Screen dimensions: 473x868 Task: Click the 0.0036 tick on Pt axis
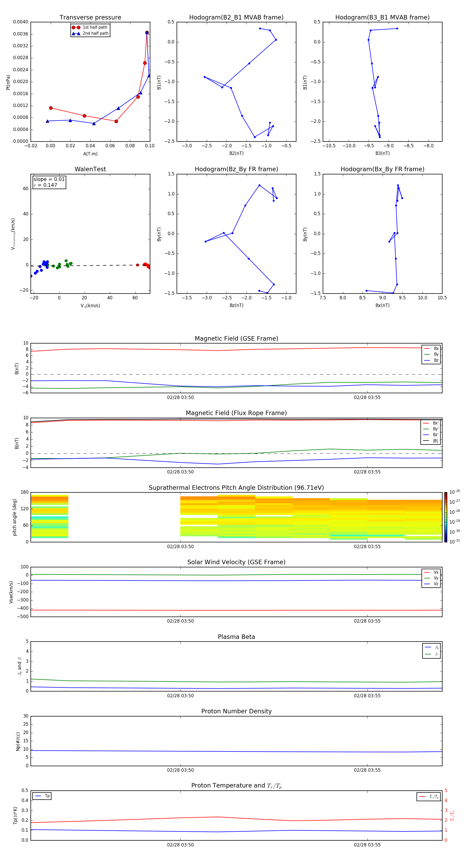20,34
